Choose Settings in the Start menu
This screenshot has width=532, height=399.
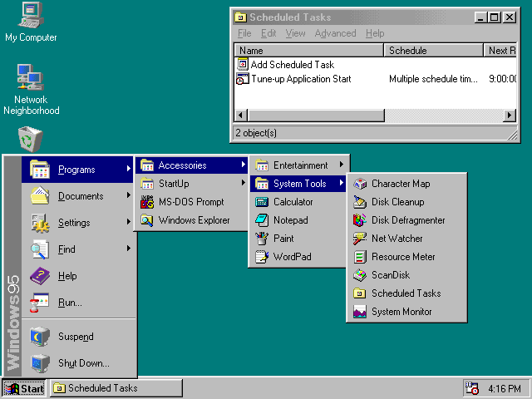coord(77,223)
